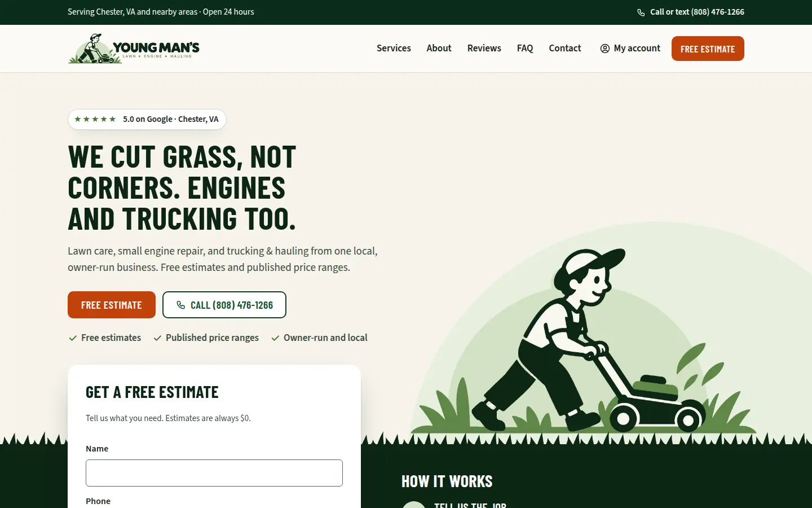Click the phone icon in top bar

coord(641,12)
